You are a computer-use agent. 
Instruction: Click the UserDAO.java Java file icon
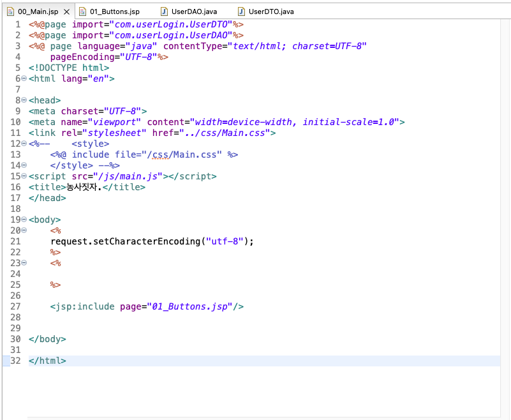[x=164, y=11]
